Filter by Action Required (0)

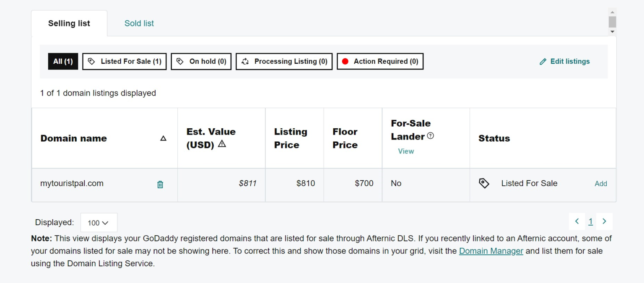[x=380, y=61]
